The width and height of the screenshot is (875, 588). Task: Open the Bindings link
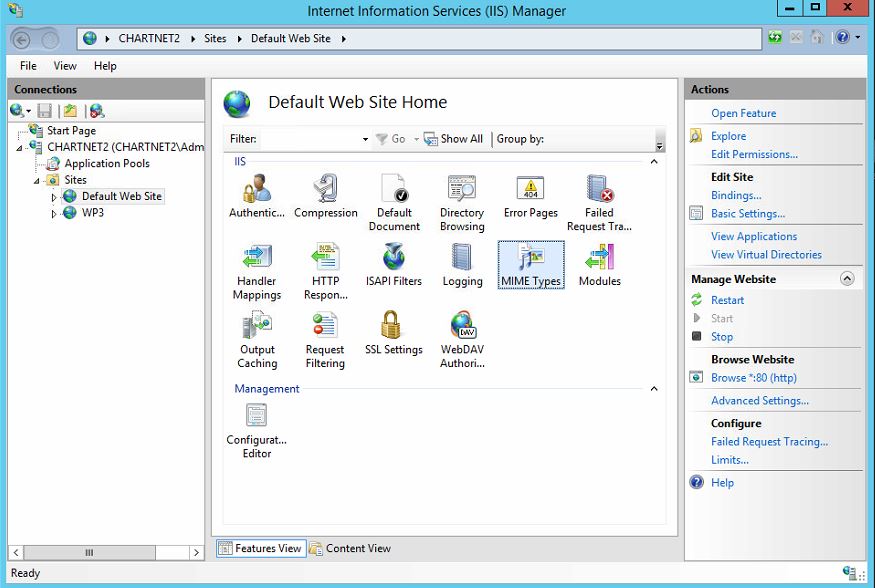pos(736,195)
